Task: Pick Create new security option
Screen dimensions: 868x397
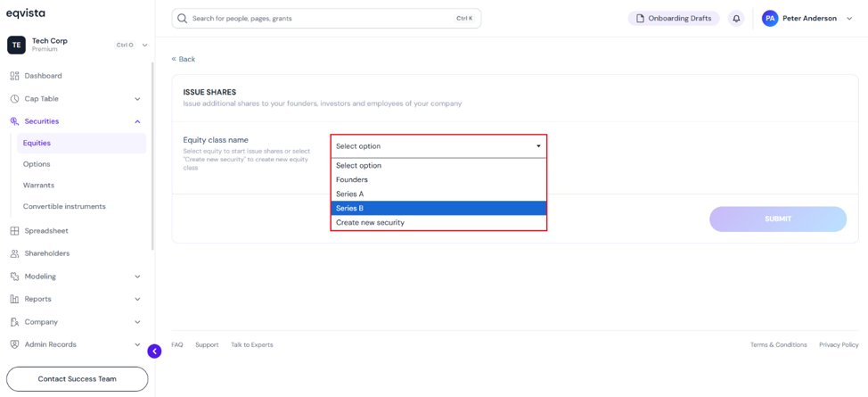Action: coord(438,222)
